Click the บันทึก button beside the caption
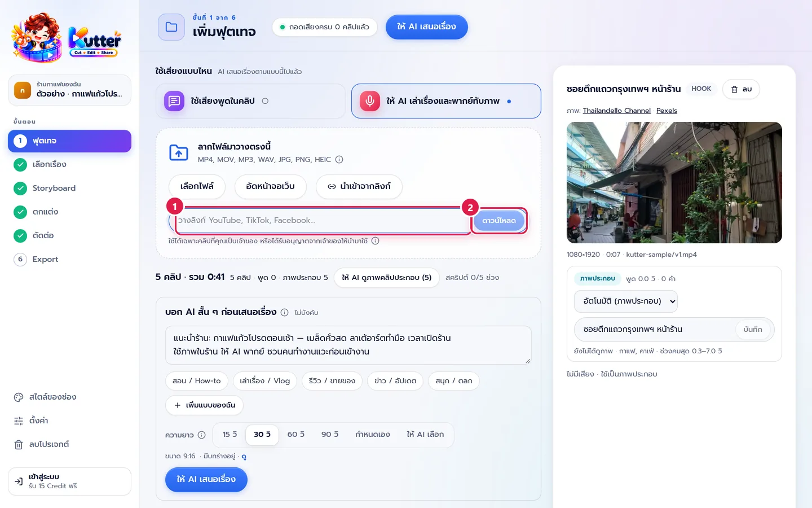Image resolution: width=812 pixels, height=508 pixels. (x=753, y=330)
